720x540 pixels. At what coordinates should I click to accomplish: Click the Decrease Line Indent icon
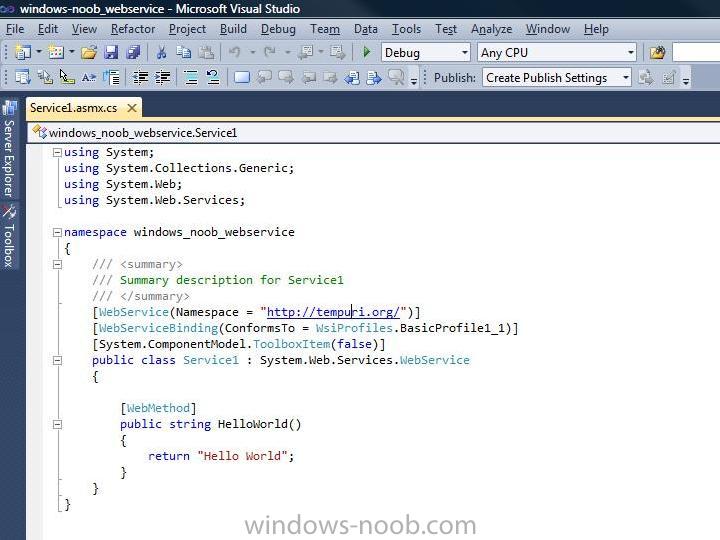pyautogui.click(x=140, y=78)
